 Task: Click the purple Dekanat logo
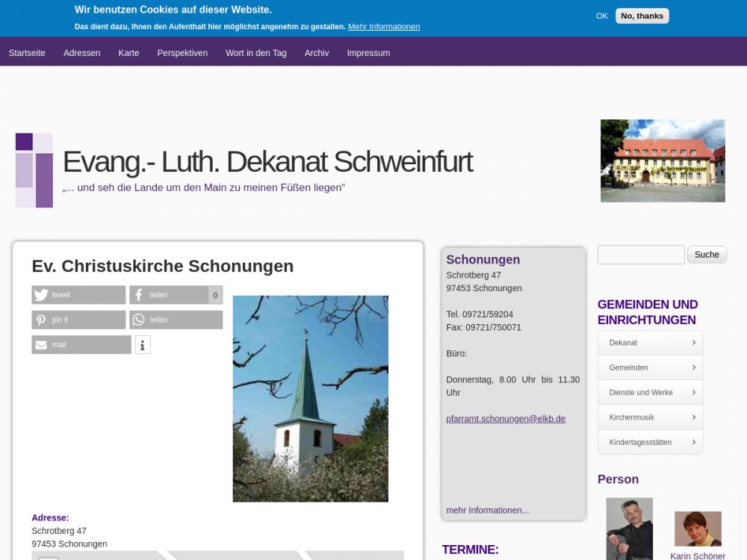point(34,170)
